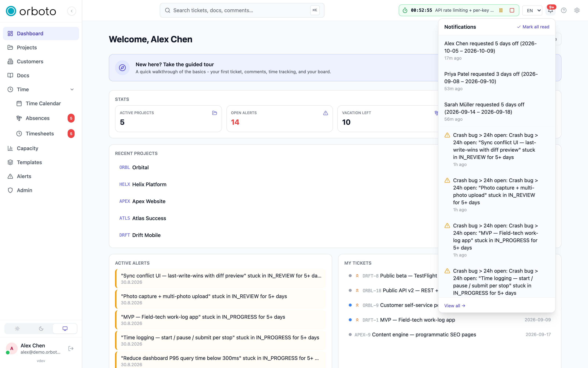The image size is (588, 368).
Task: Click the orboto logo icon
Action: point(11,11)
